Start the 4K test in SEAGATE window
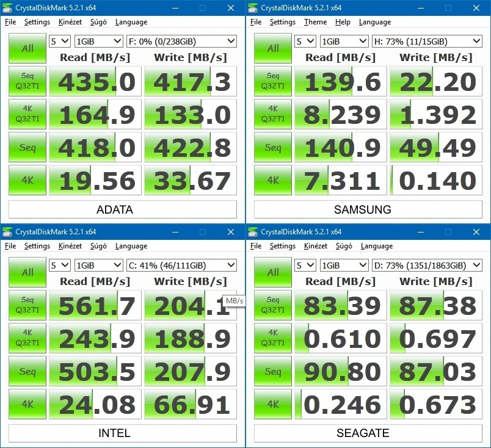 pyautogui.click(x=273, y=405)
